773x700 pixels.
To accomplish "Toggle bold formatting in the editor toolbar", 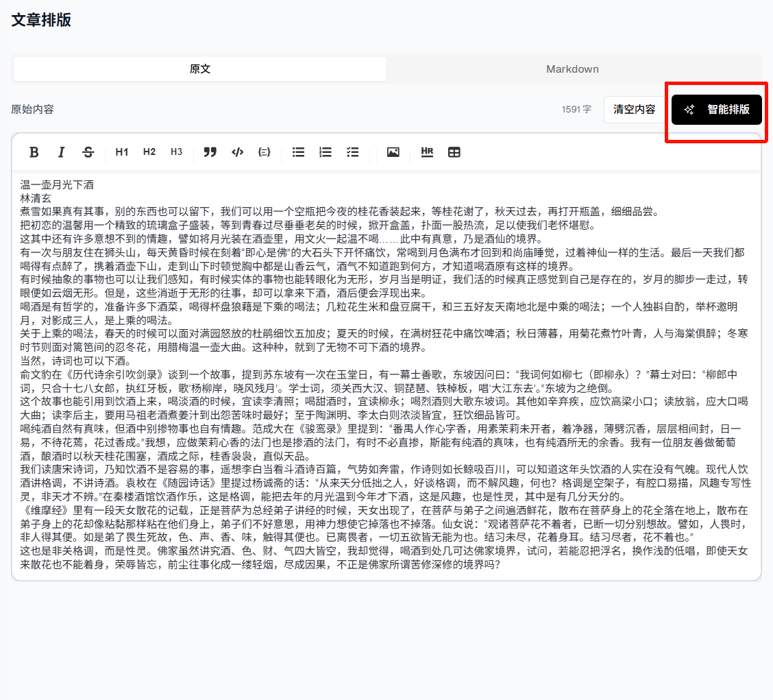I will pos(34,152).
